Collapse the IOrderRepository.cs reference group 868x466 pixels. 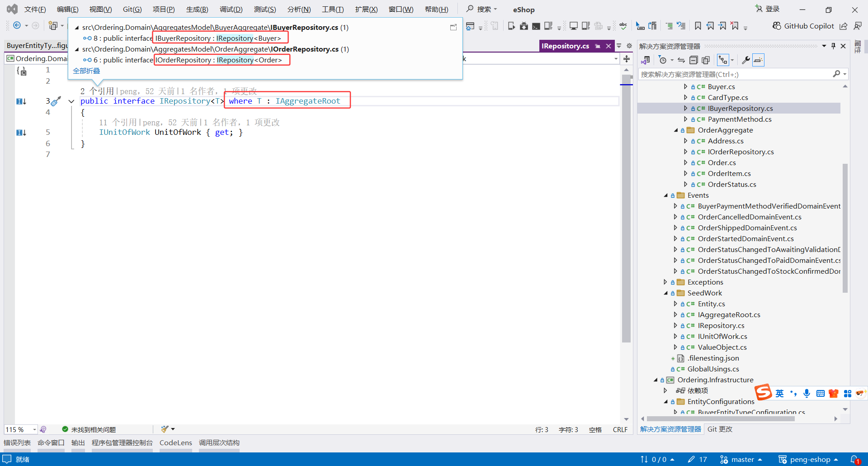(x=77, y=49)
